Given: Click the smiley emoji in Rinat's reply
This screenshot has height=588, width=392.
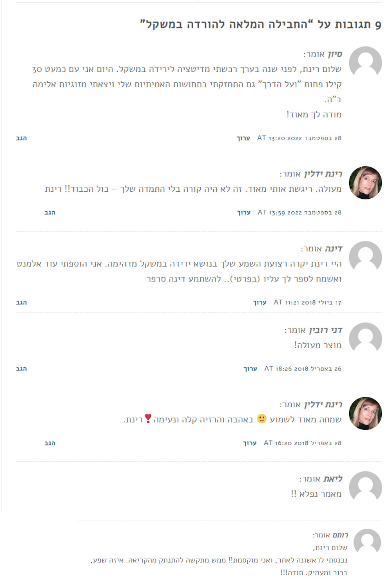Looking at the screenshot, I should pos(262,419).
